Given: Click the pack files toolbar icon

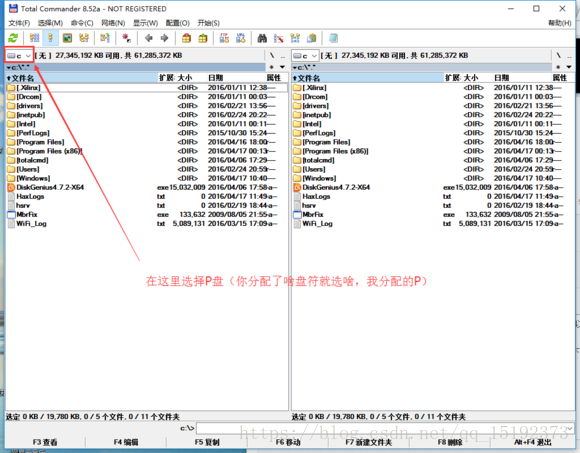Looking at the screenshot, I should (186, 38).
